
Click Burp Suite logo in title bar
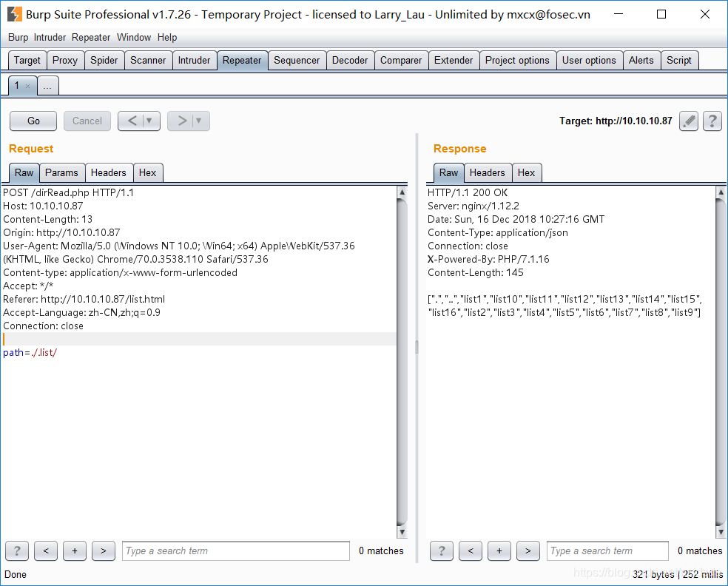[x=14, y=14]
